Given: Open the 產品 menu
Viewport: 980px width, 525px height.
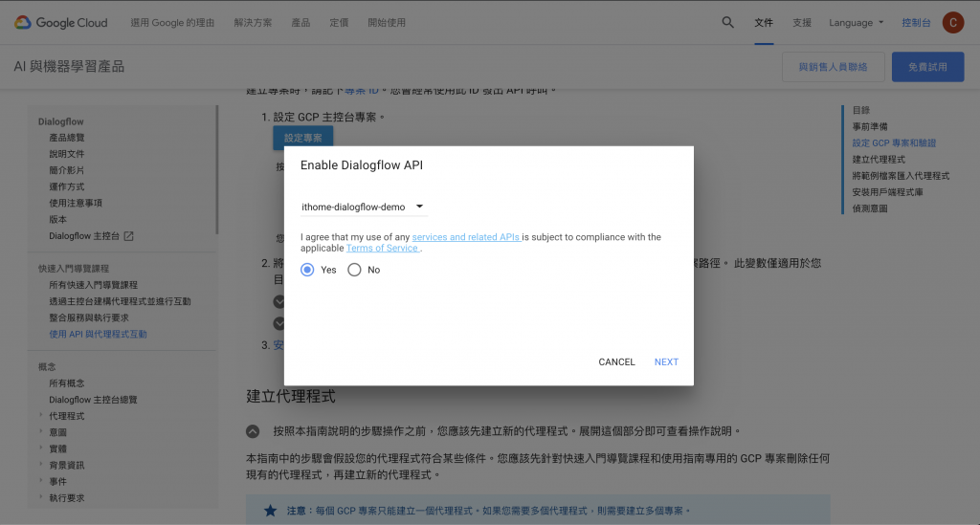Looking at the screenshot, I should tap(301, 23).
